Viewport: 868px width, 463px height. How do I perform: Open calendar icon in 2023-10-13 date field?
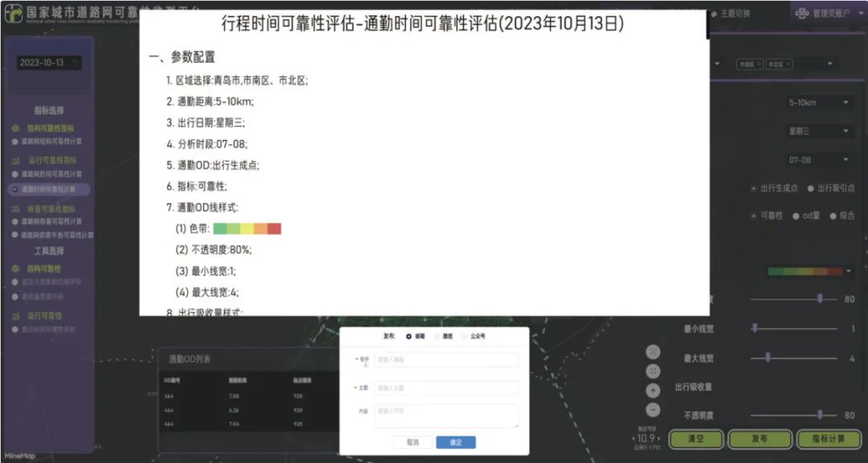pyautogui.click(x=76, y=63)
